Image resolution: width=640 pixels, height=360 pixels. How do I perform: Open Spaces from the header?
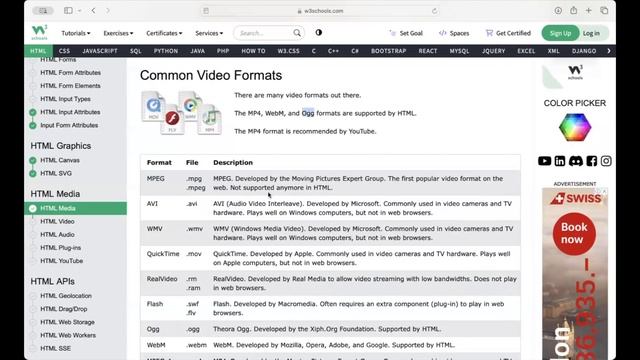(454, 33)
